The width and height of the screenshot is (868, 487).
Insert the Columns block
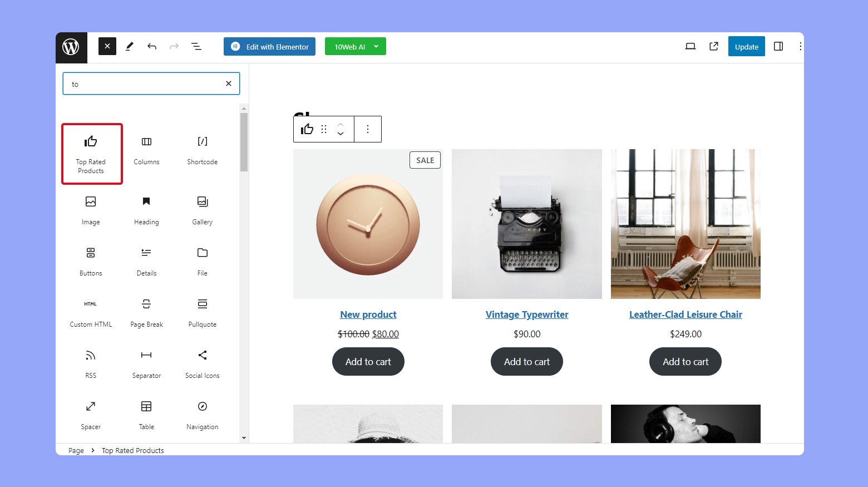pos(146,150)
